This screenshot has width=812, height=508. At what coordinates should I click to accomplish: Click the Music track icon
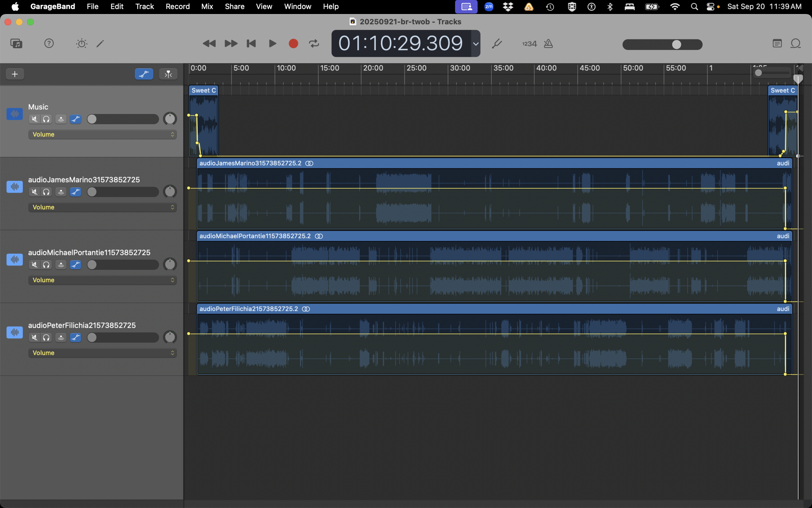14,114
